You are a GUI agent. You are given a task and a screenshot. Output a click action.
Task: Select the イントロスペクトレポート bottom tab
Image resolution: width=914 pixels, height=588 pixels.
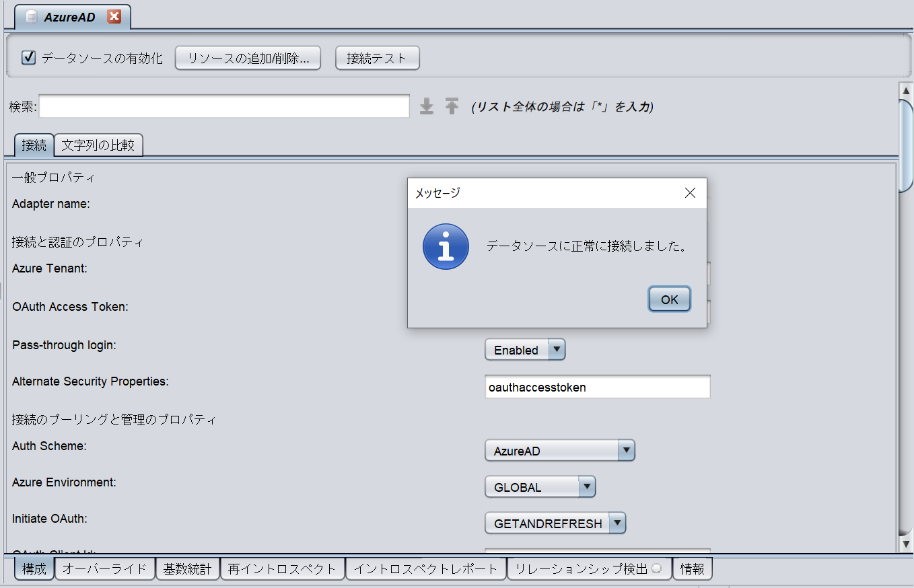tap(426, 569)
